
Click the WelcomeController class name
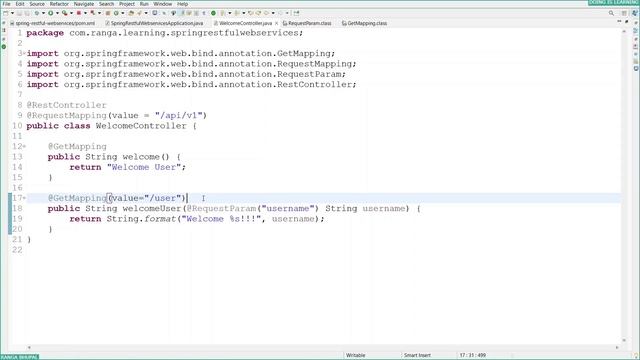[x=141, y=126]
